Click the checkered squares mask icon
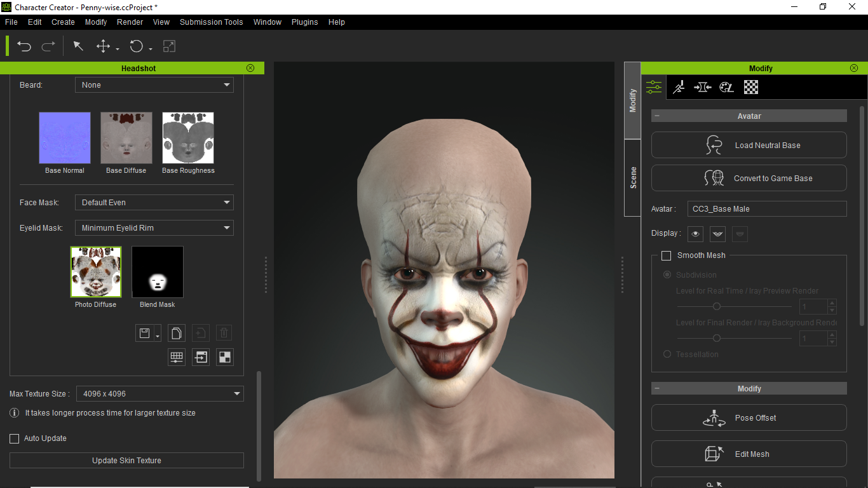Viewport: 868px width, 488px height. pyautogui.click(x=224, y=357)
